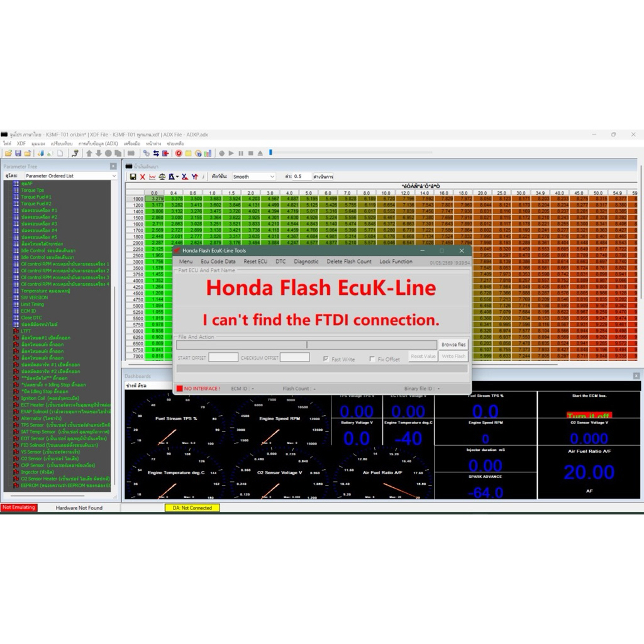
Task: Select Limit Timing in parameter tree
Action: (32, 304)
